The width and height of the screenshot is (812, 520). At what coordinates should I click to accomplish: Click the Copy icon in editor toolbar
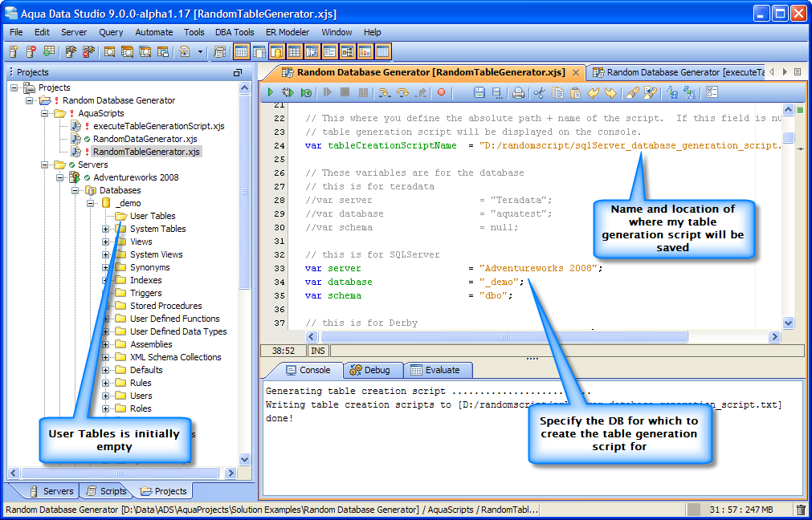point(557,92)
